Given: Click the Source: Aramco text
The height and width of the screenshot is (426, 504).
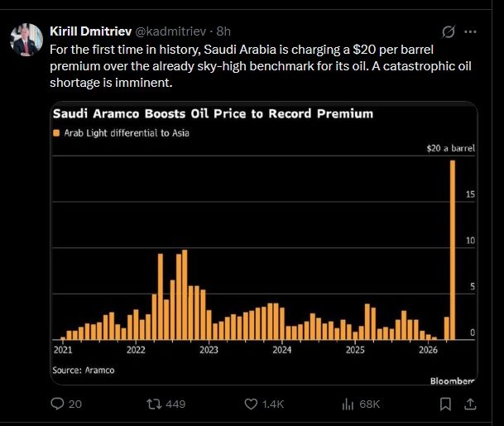Looking at the screenshot, I should 84,370.
